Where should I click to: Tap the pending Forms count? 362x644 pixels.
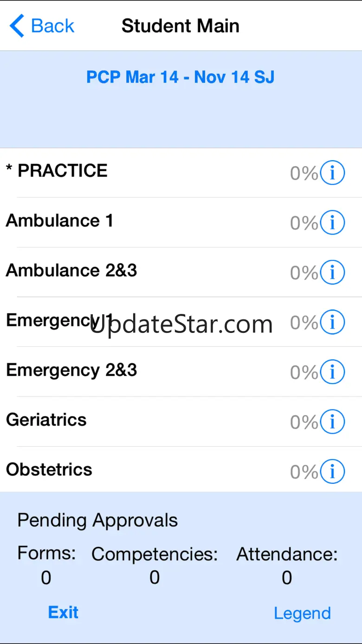[46, 578]
